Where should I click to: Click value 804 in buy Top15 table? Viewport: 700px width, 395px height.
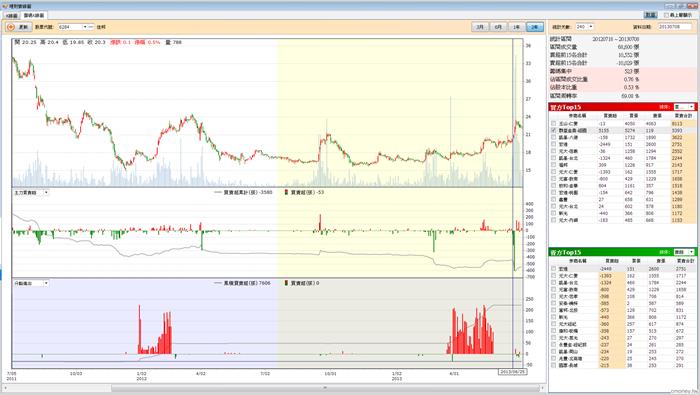[602, 186]
